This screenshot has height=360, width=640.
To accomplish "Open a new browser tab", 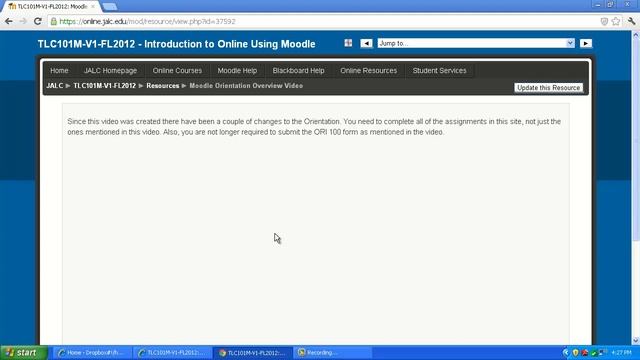I will point(109,7).
